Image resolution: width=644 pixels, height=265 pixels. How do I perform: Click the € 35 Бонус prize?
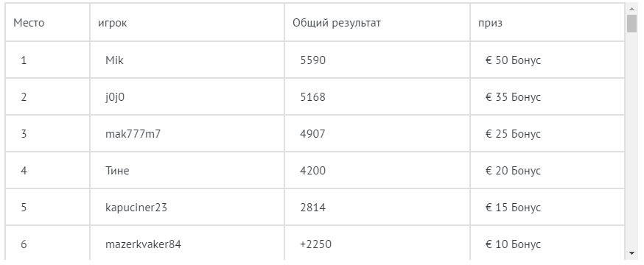point(513,97)
